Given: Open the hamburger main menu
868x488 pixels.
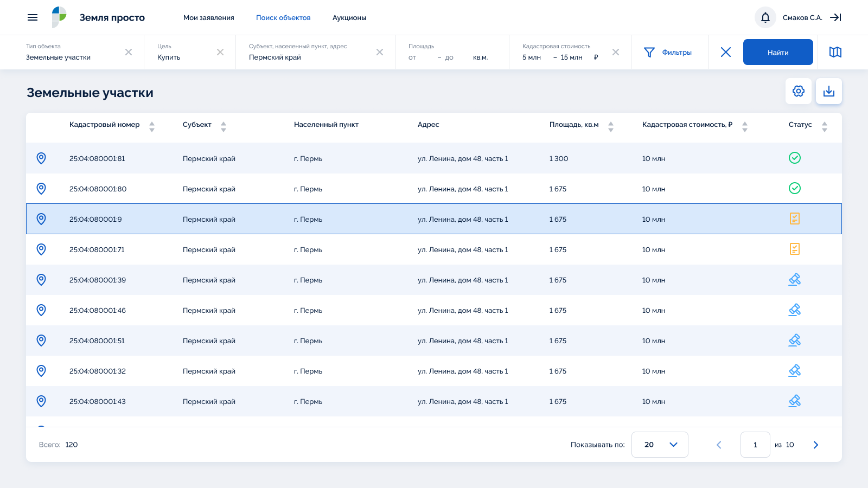Looking at the screenshot, I should (x=33, y=17).
